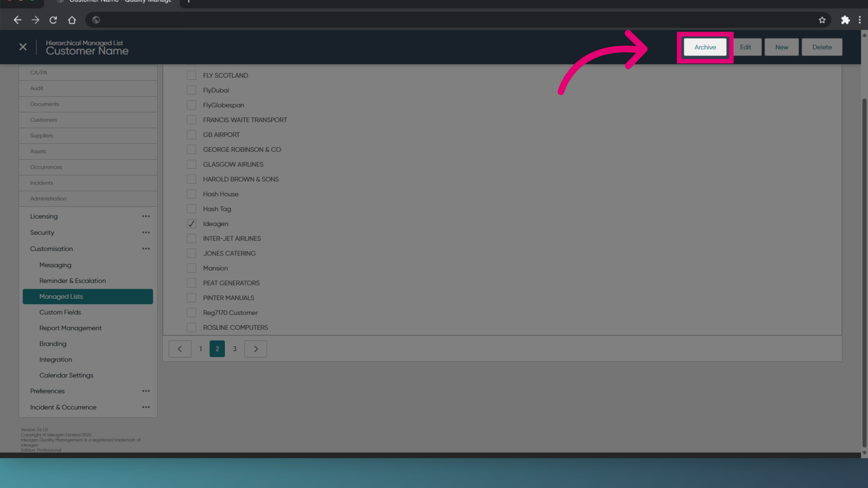This screenshot has height=488, width=868.
Task: Click the New button
Action: pyautogui.click(x=782, y=47)
